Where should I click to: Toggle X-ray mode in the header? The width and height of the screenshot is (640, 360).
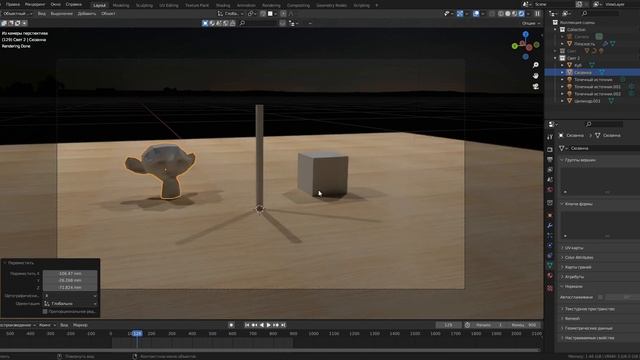[492, 13]
